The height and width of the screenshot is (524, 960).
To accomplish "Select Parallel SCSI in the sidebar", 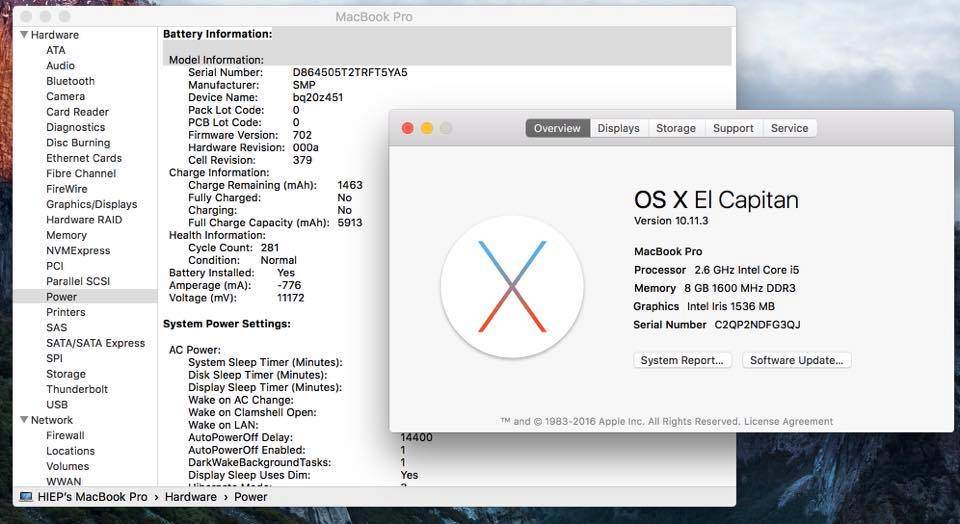I will 78,281.
